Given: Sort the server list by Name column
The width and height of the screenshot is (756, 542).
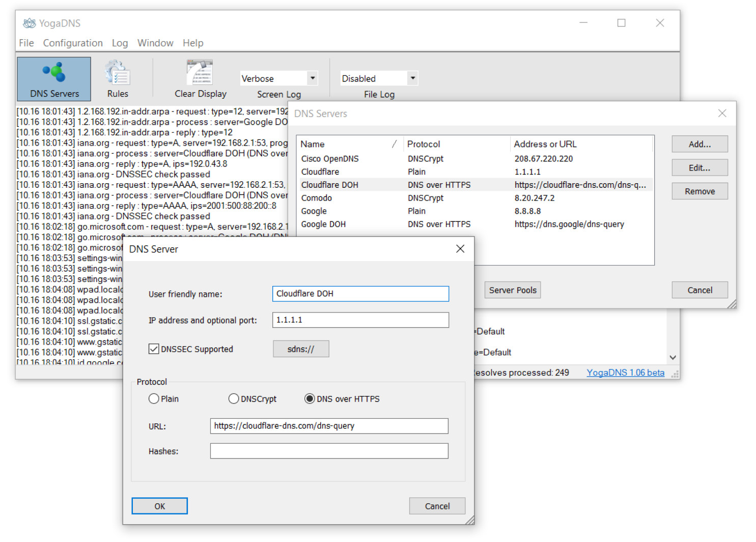Looking at the screenshot, I should [349, 144].
